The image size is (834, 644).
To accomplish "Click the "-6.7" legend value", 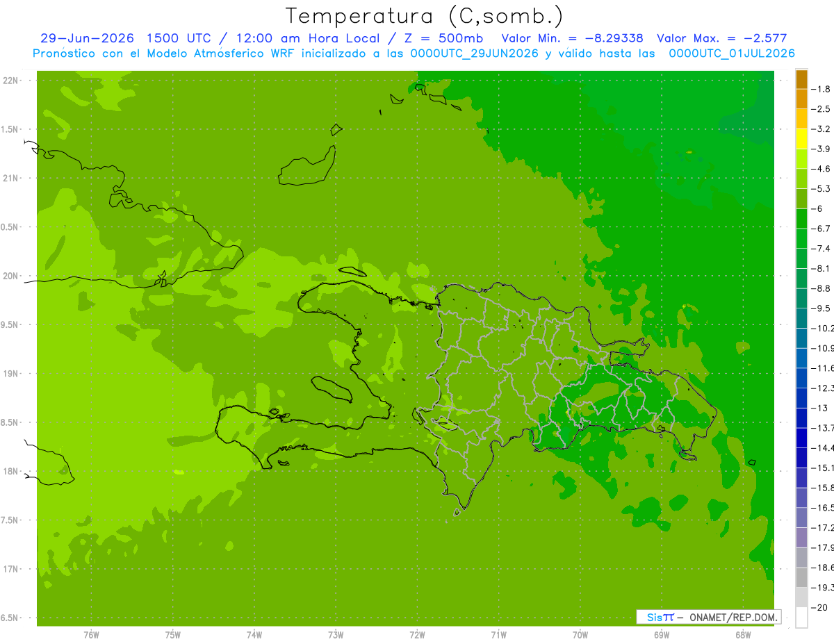I will click(822, 229).
